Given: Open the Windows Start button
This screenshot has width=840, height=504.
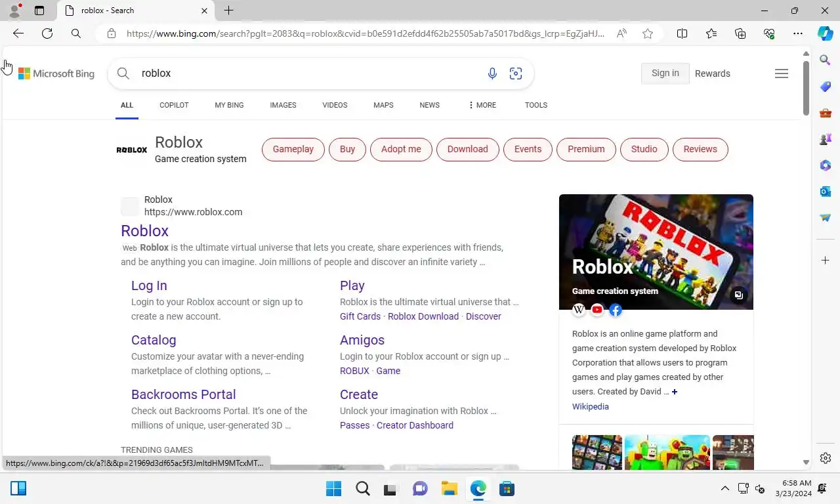Looking at the screenshot, I should click(334, 489).
